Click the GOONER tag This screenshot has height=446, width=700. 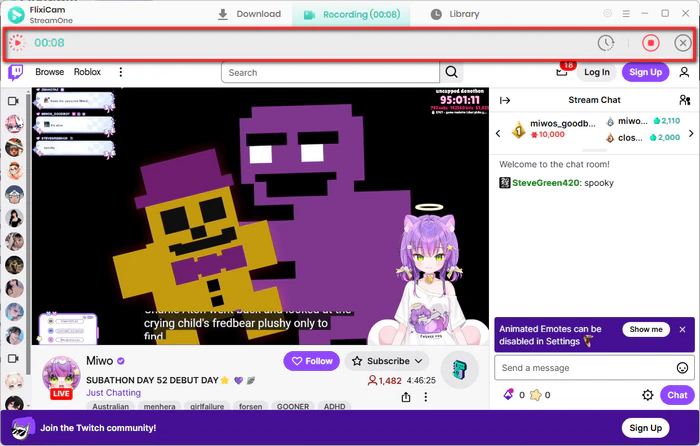coord(293,406)
